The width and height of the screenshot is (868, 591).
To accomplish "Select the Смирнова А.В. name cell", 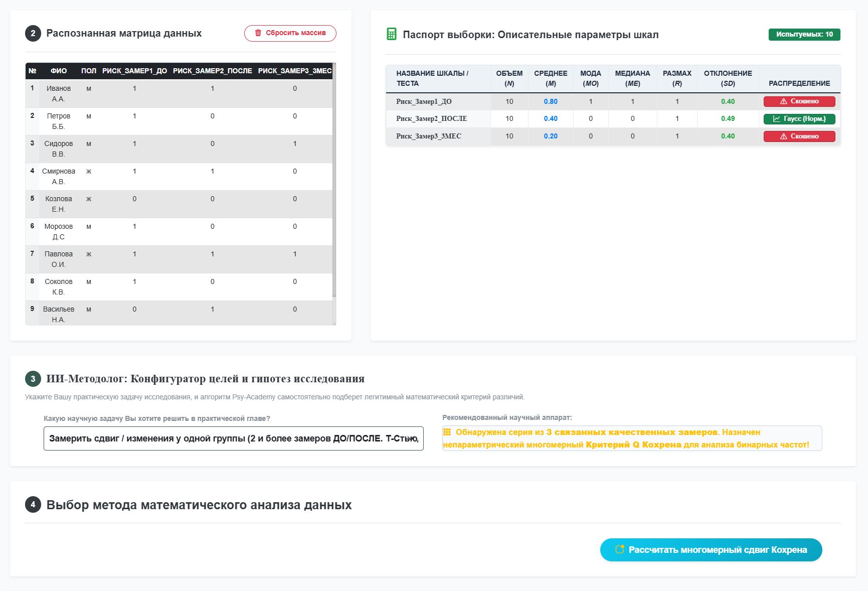I will tap(59, 177).
